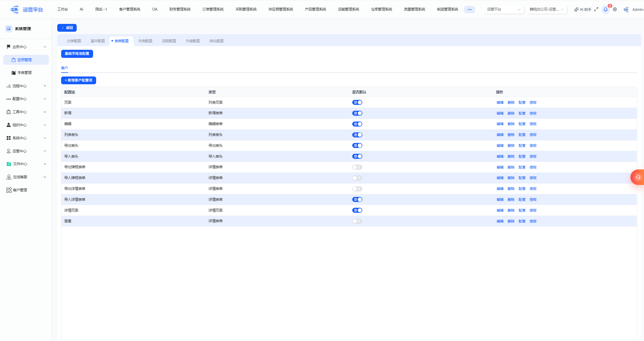
Task: Switch to the 转化配置 tab
Action: click(x=216, y=41)
